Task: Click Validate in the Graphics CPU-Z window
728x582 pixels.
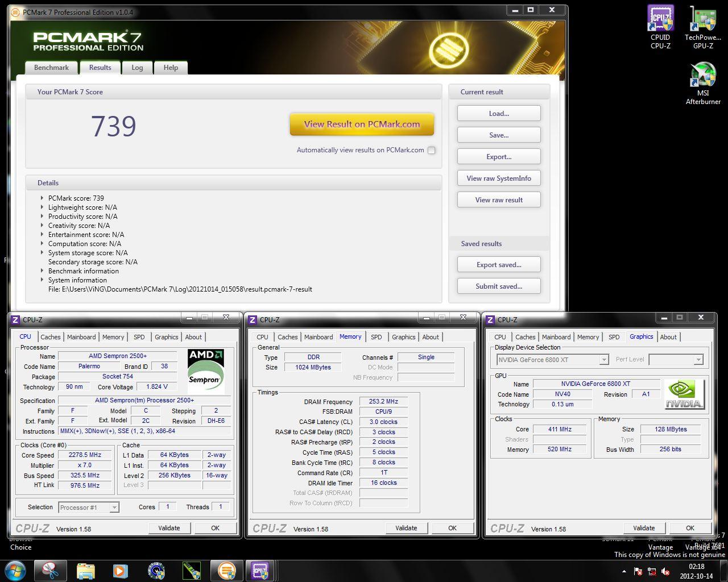Action: pyautogui.click(x=644, y=528)
